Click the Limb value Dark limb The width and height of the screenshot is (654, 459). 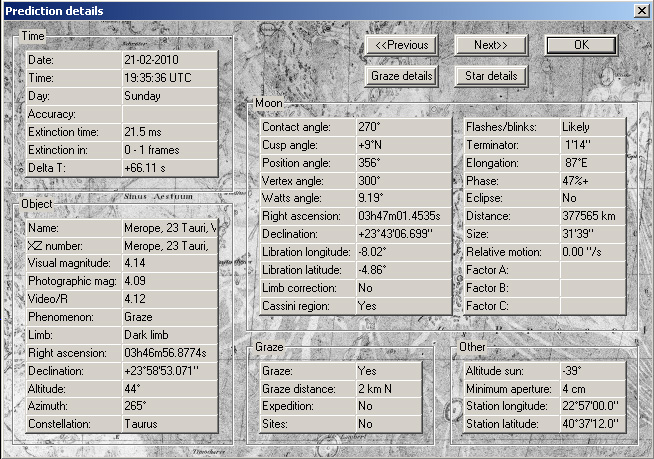[170, 335]
